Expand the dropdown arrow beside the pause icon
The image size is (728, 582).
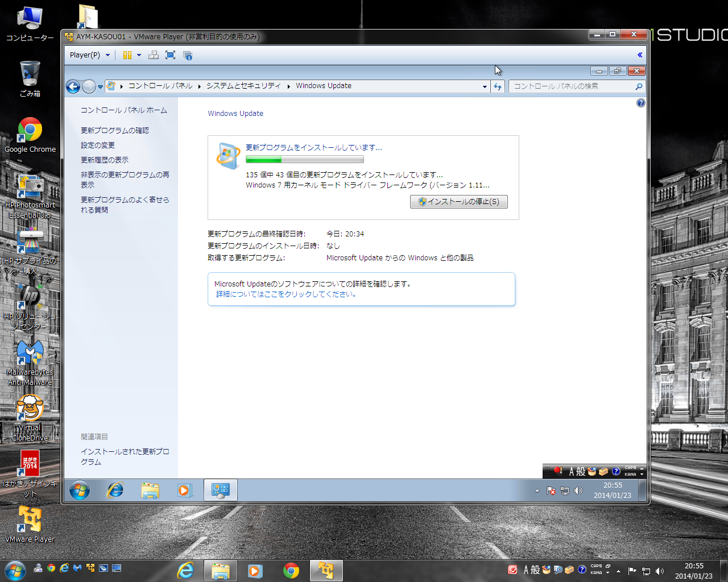coord(139,55)
